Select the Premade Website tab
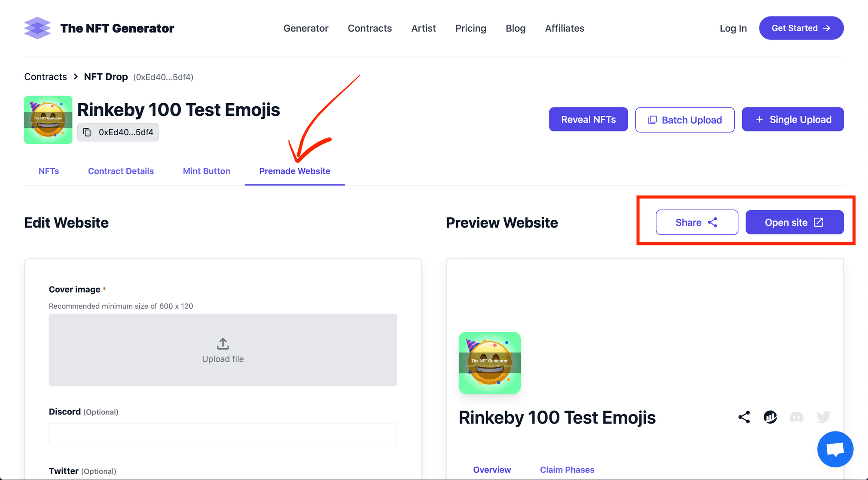The width and height of the screenshot is (868, 480). (x=295, y=171)
